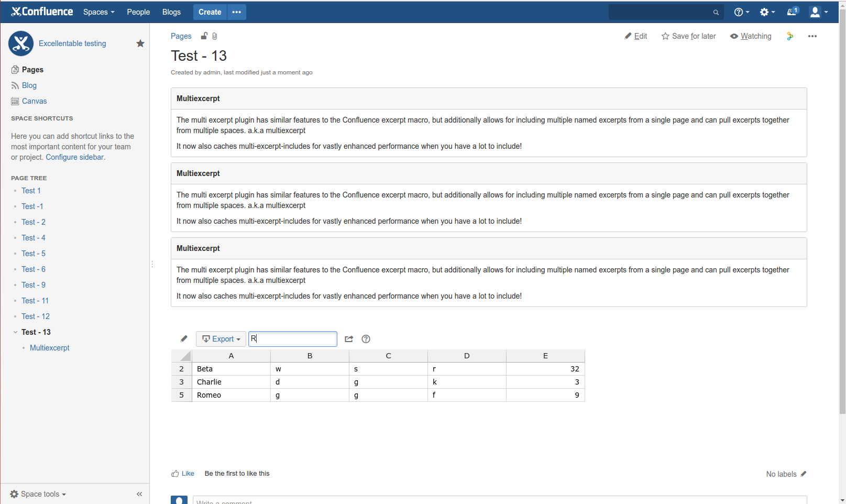Viewport: 846px width, 504px height.
Task: Click the Create button
Action: (210, 12)
